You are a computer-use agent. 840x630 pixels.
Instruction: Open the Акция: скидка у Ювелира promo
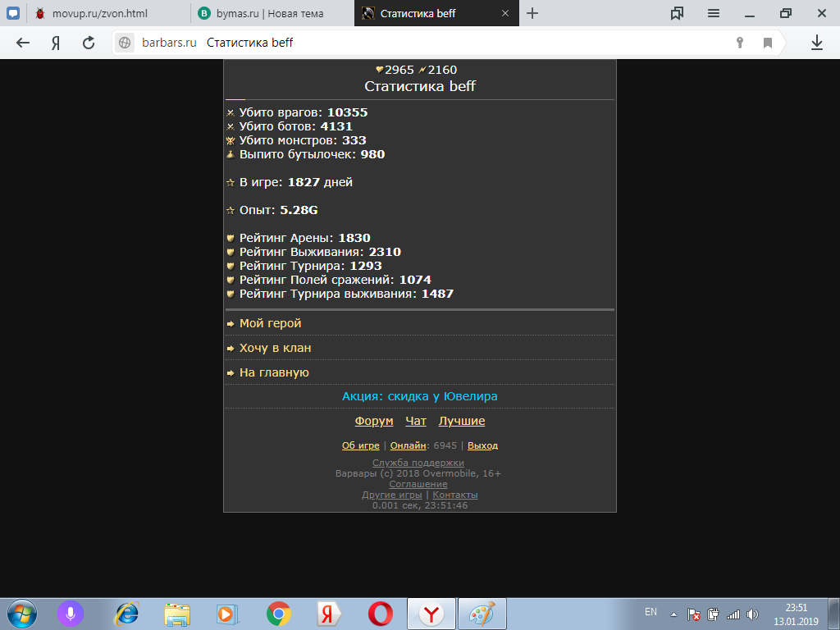419,396
